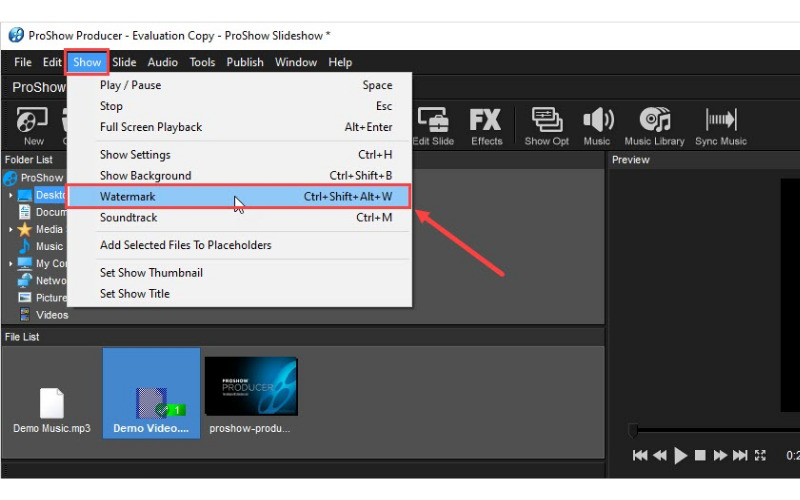Choose Stop in the Show menu

pyautogui.click(x=239, y=106)
